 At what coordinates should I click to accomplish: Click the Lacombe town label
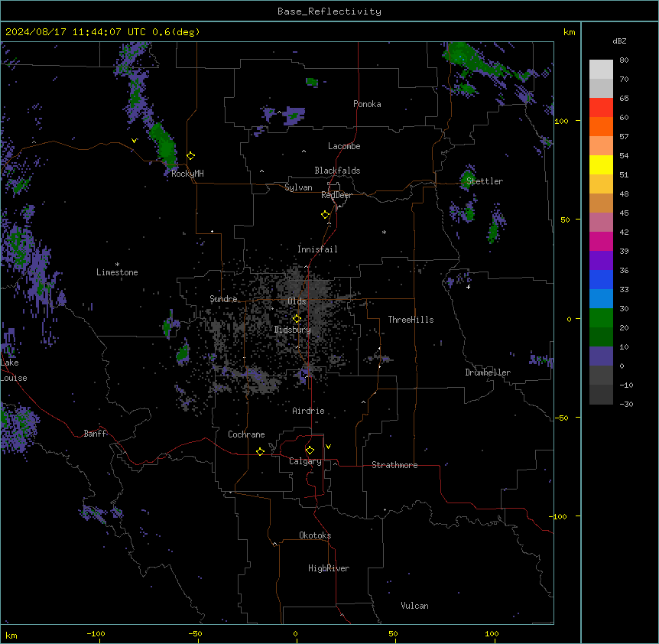pyautogui.click(x=344, y=146)
